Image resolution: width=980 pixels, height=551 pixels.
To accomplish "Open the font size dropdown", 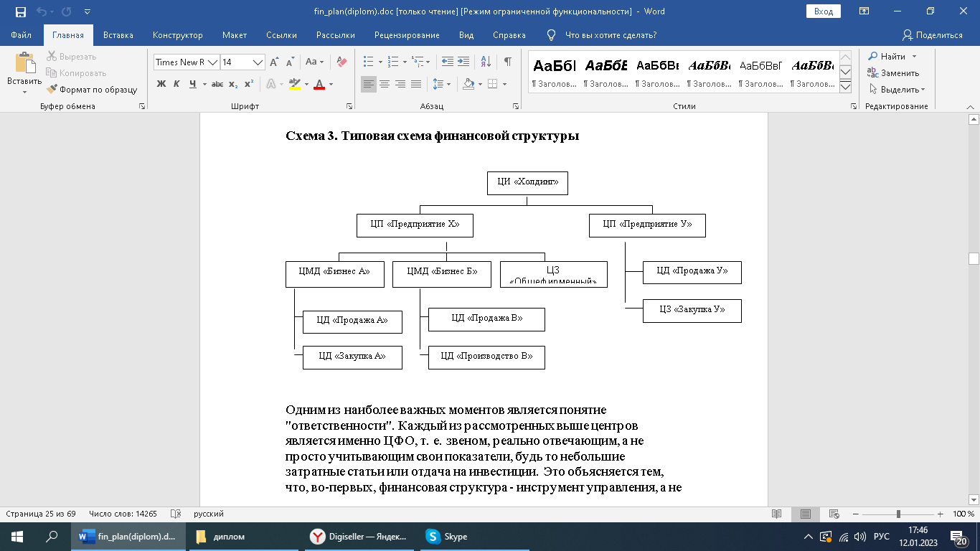I will (x=259, y=62).
